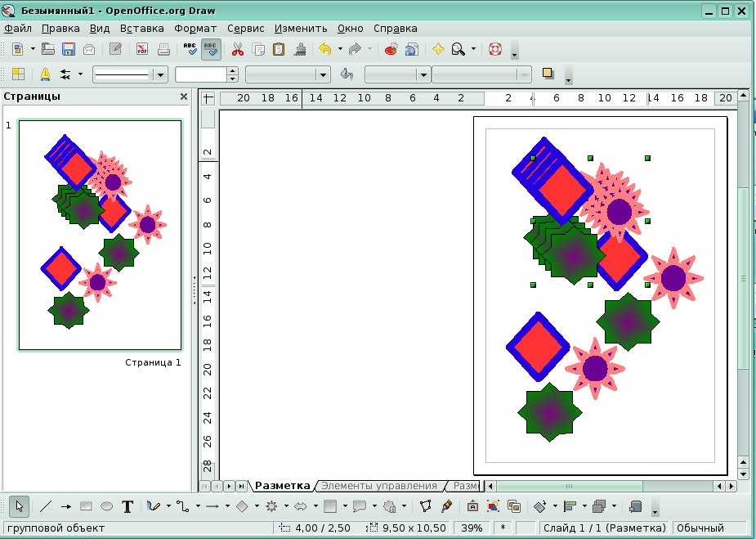Open the Формат menu
The width and height of the screenshot is (756, 539).
195,28
